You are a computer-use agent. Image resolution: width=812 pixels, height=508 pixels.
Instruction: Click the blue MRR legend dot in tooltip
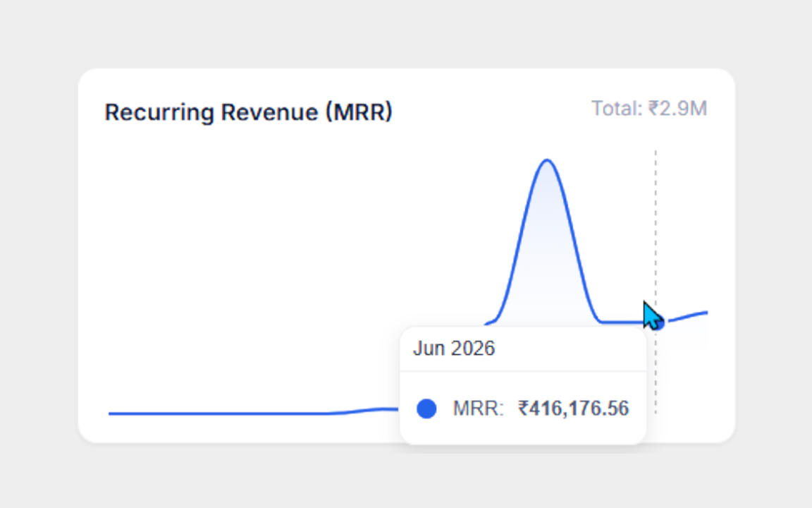tap(426, 409)
